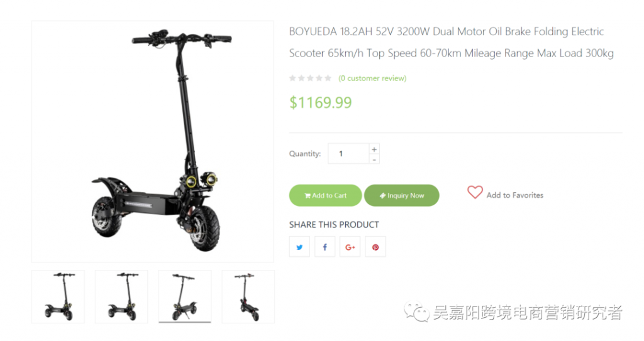The image size is (644, 341).
Task: Click the star rating row
Action: [310, 78]
